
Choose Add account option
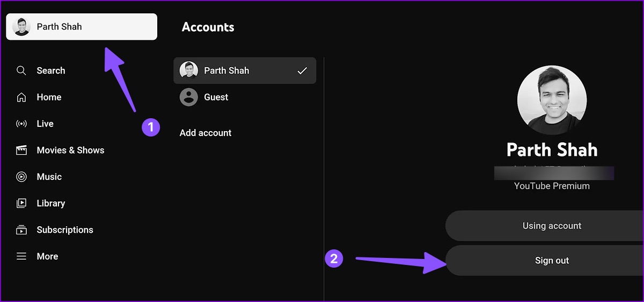coord(206,133)
